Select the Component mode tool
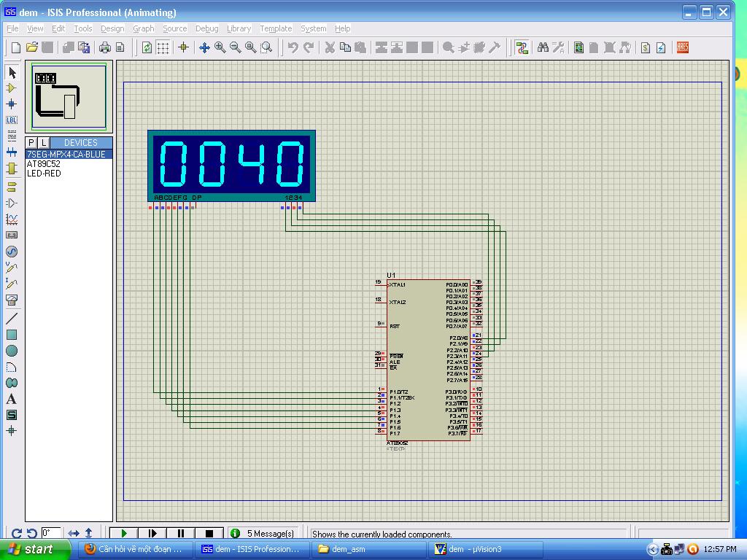 (x=12, y=88)
